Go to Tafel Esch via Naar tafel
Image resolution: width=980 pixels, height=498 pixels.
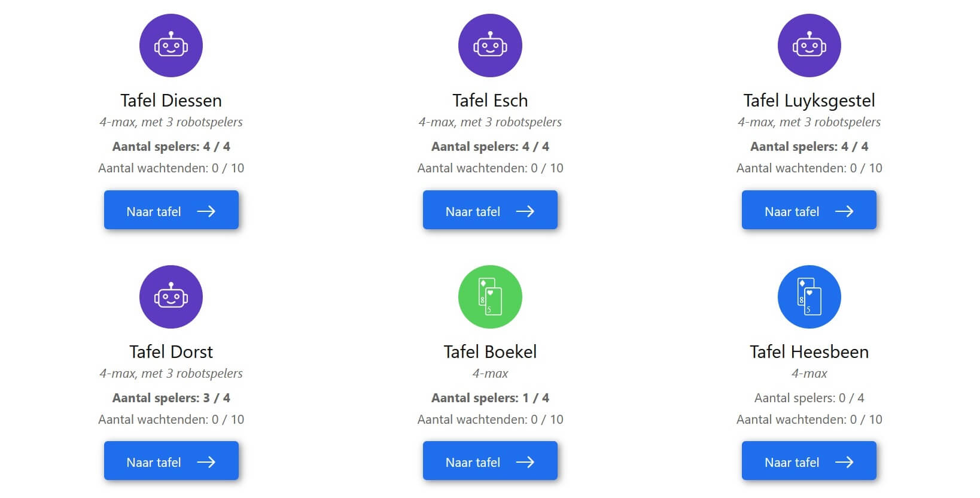click(490, 210)
